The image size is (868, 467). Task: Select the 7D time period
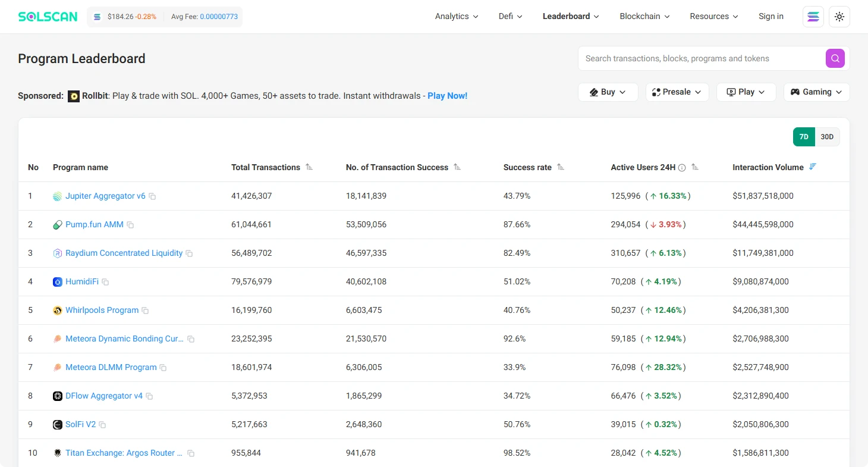click(804, 136)
